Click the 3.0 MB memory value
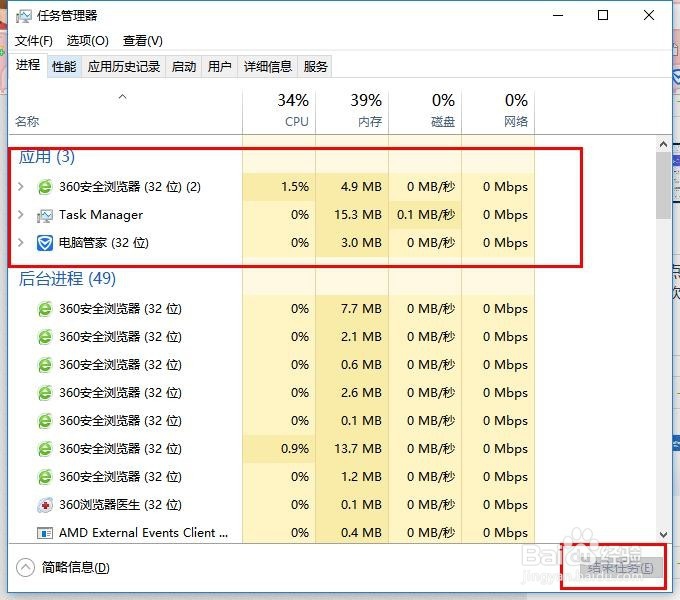680x600 pixels. tap(361, 243)
